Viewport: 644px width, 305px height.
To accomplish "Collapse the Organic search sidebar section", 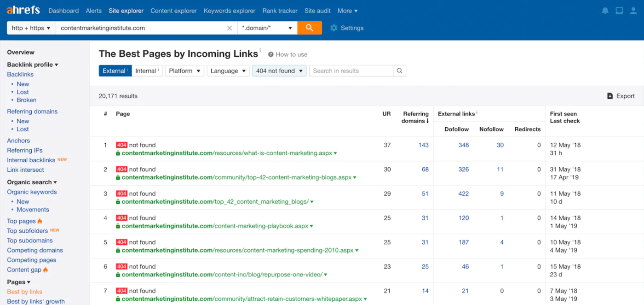I will click(x=32, y=182).
